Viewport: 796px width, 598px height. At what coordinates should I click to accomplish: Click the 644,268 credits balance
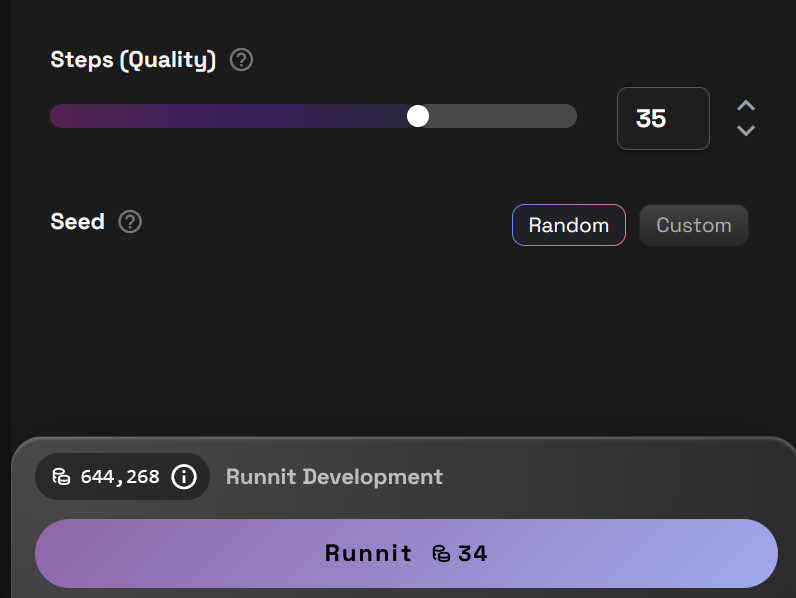pyautogui.click(x=119, y=477)
